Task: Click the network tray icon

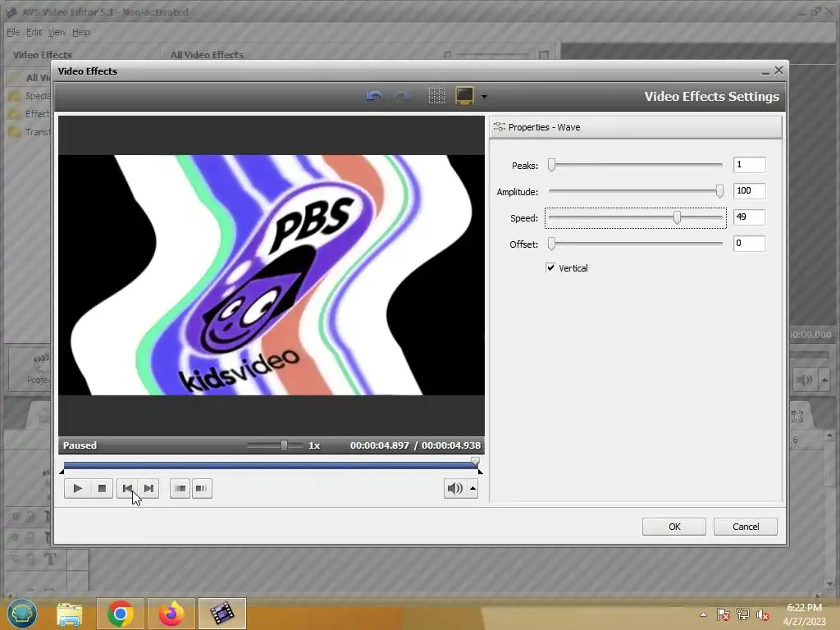Action: click(x=743, y=614)
